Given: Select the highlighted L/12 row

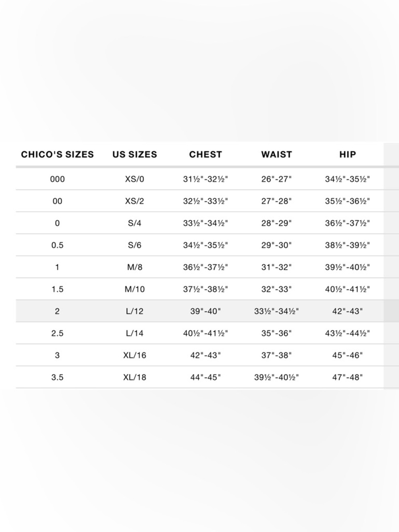Looking at the screenshot, I should tap(199, 311).
